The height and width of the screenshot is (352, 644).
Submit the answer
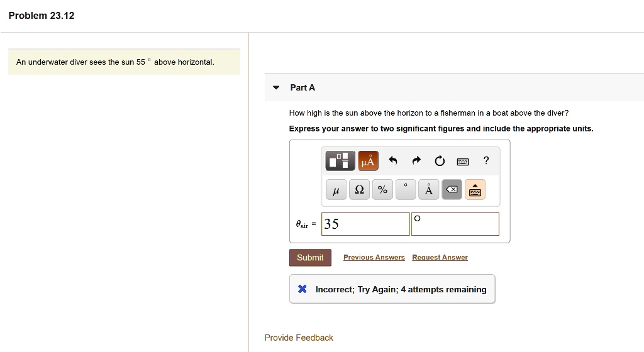coord(310,258)
